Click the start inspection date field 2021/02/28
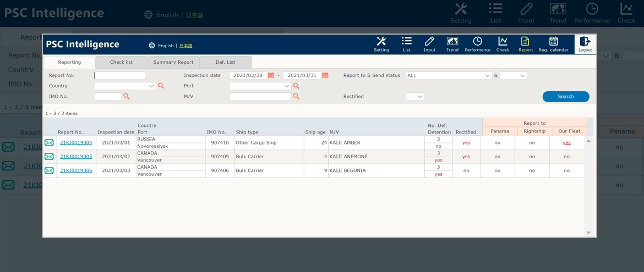This screenshot has height=272, width=644. [248, 75]
